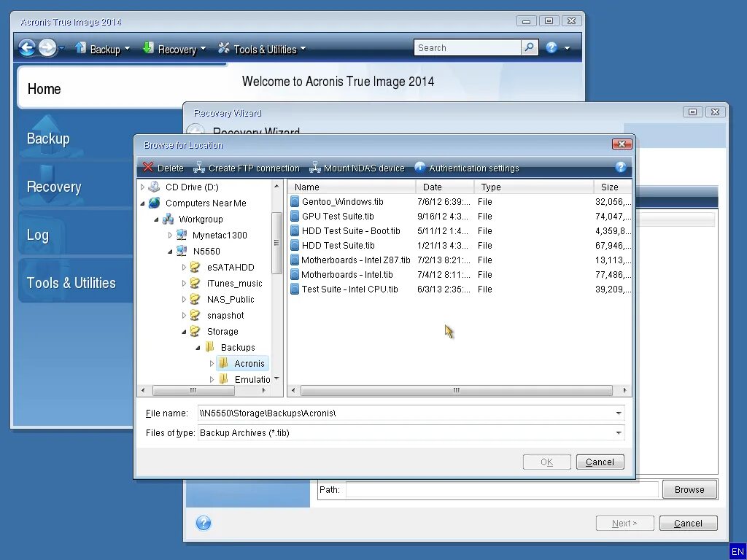Expand the Mynetac1300 computer node

pyautogui.click(x=170, y=236)
